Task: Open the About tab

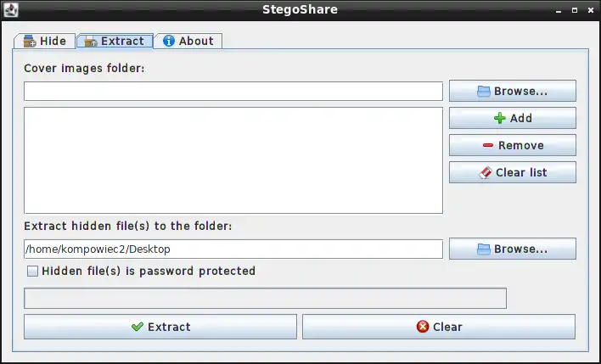Action: click(x=188, y=41)
